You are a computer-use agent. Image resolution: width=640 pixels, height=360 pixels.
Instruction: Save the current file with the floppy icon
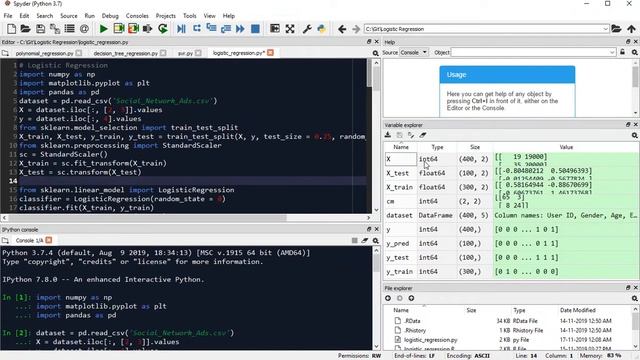tap(40, 29)
